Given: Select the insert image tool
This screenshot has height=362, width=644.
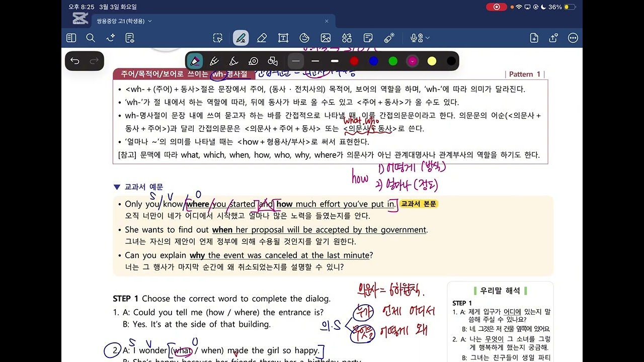Looking at the screenshot, I should point(326,38).
